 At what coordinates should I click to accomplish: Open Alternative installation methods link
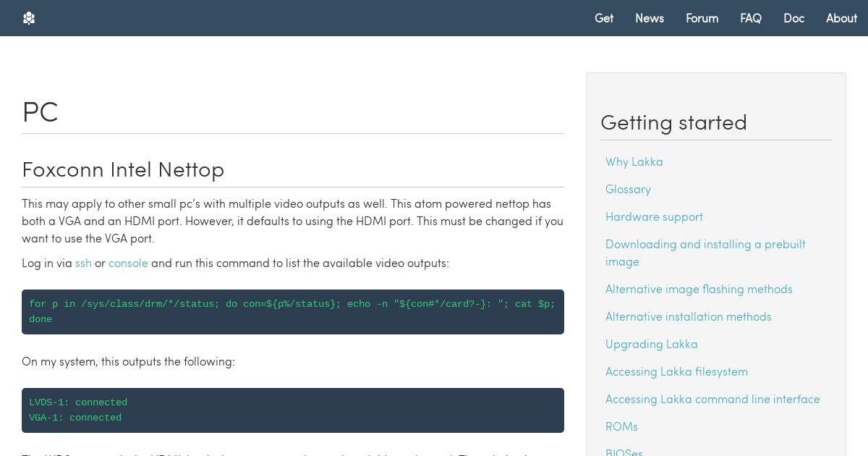[x=689, y=317]
